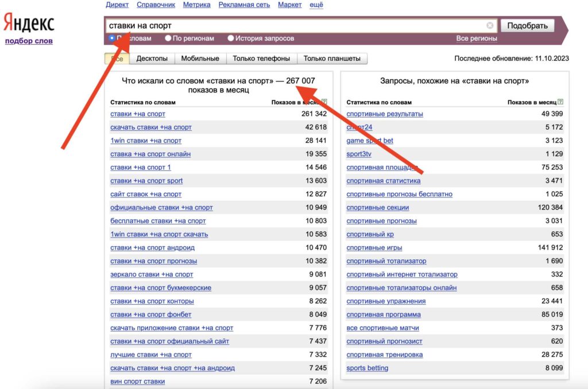Open the ставки +на спорт 1 query
The image size is (588, 389).
[x=141, y=168]
